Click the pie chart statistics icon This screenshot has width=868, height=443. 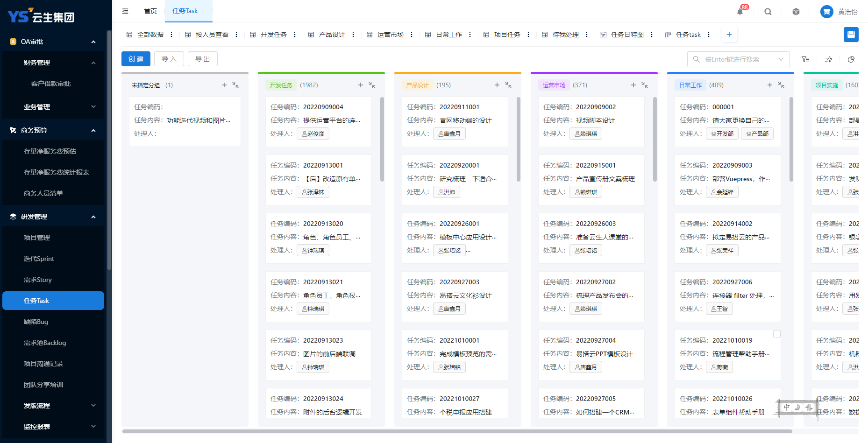[x=851, y=59]
